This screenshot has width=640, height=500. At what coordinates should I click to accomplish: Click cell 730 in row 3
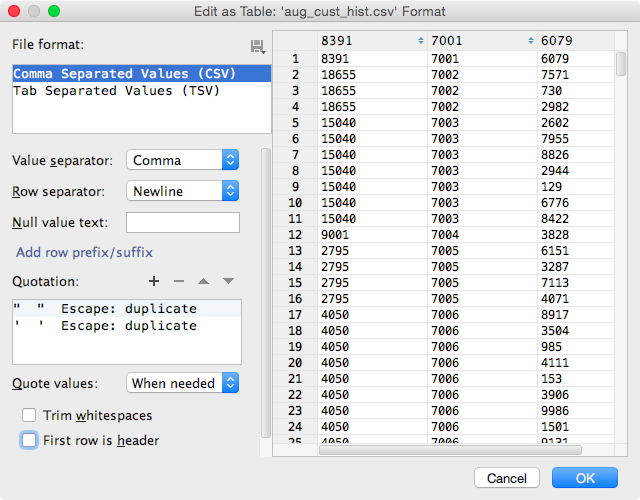pos(576,91)
